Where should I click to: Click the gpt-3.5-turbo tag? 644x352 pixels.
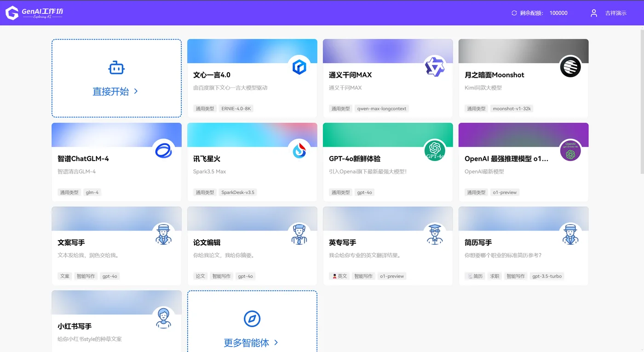pyautogui.click(x=547, y=276)
